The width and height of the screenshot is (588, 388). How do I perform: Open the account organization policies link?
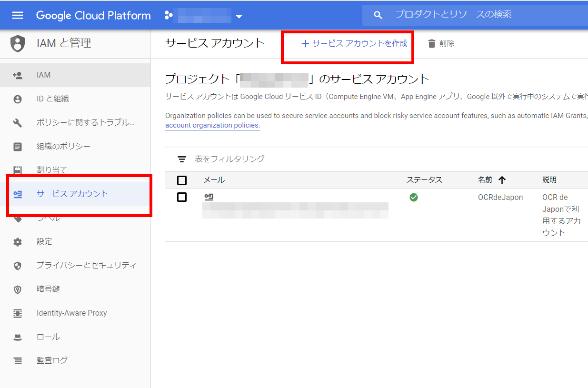(x=212, y=125)
